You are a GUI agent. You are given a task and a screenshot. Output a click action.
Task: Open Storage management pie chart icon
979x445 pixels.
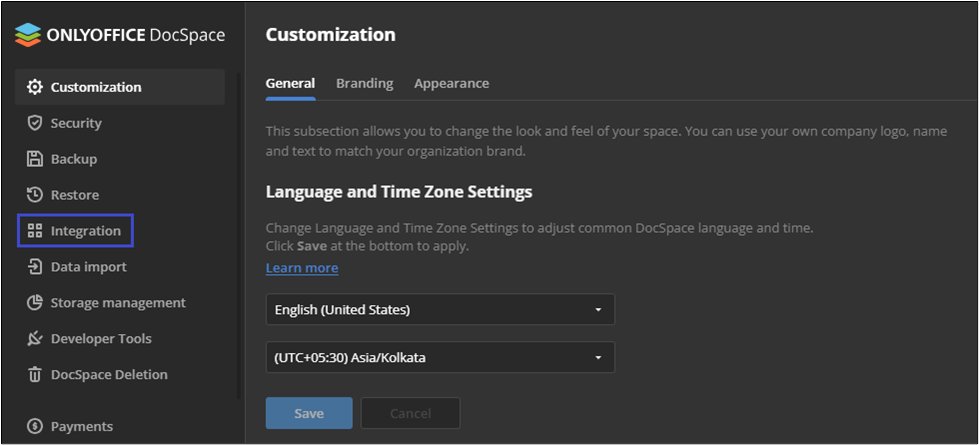pyautogui.click(x=35, y=303)
